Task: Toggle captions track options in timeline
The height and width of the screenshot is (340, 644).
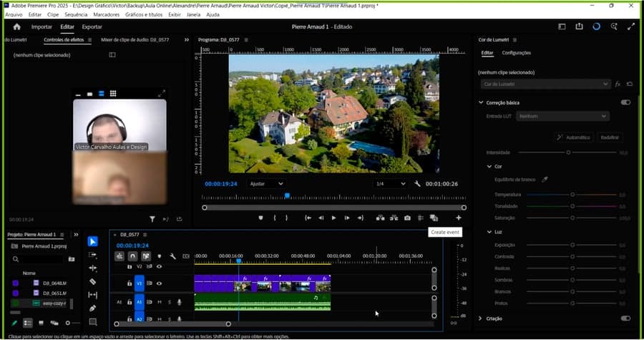Action: tap(186, 256)
